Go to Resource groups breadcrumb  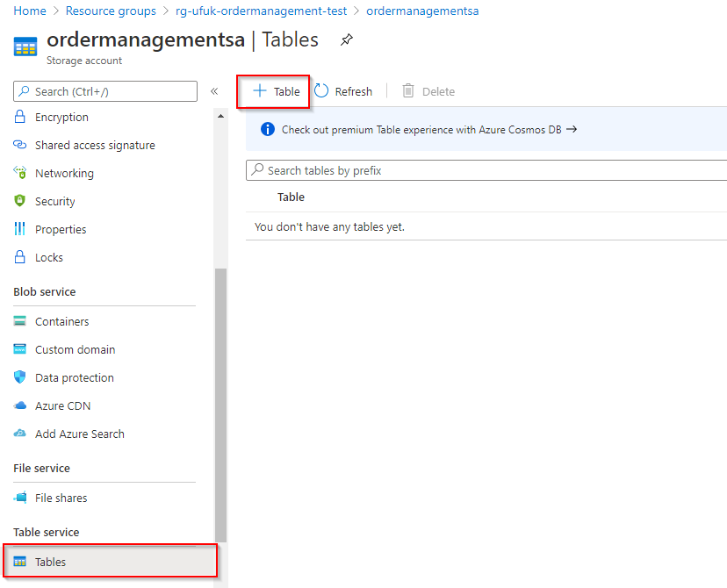[x=111, y=11]
